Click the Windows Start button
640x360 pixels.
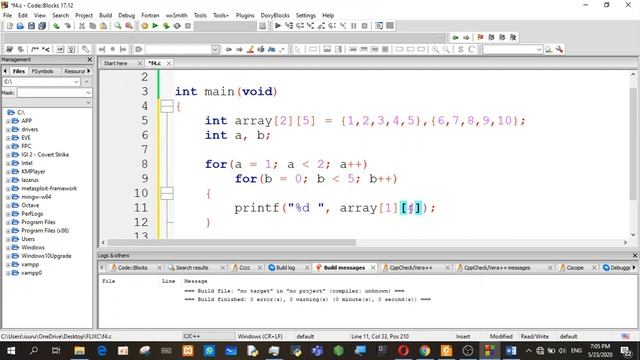[11, 351]
